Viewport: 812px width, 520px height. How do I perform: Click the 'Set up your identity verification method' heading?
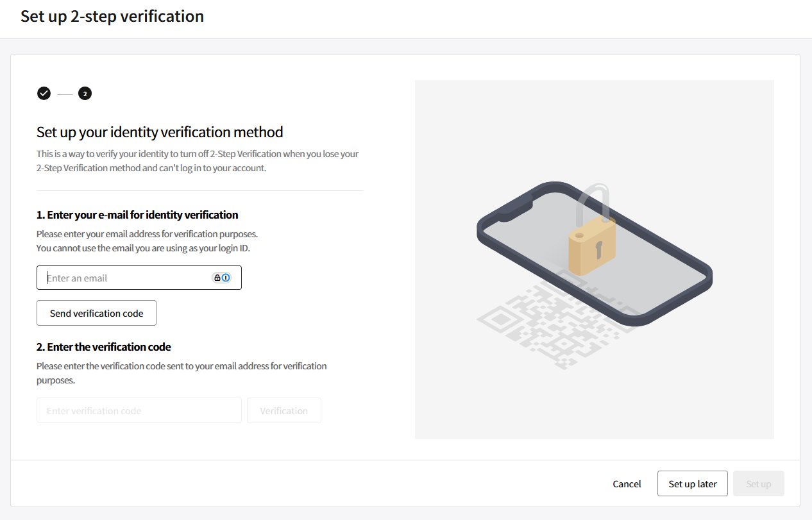point(160,132)
